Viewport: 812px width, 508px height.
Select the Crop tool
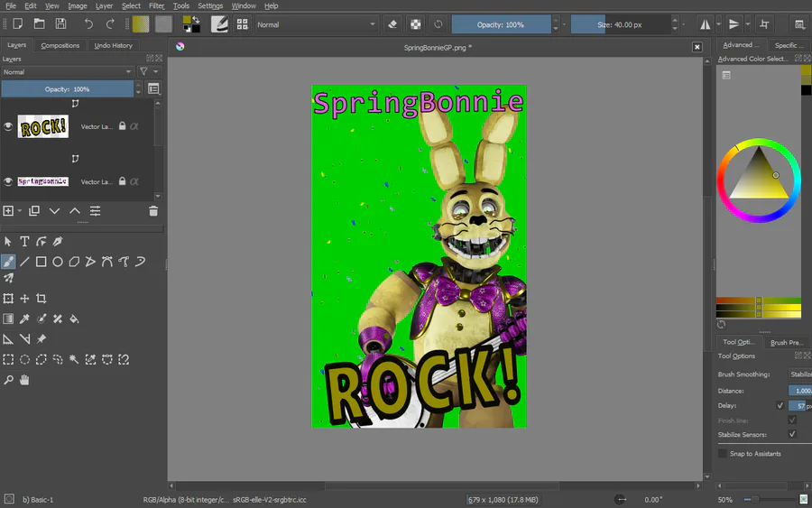(x=41, y=299)
